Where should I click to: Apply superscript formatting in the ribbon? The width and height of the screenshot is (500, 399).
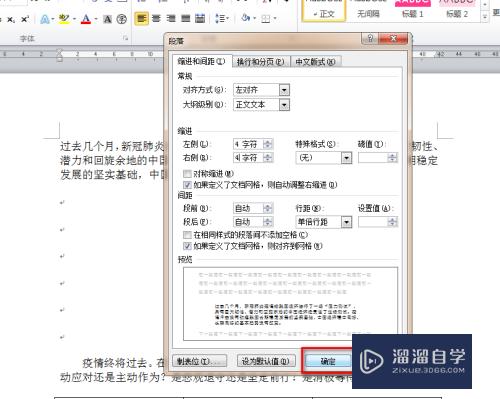(25, 19)
